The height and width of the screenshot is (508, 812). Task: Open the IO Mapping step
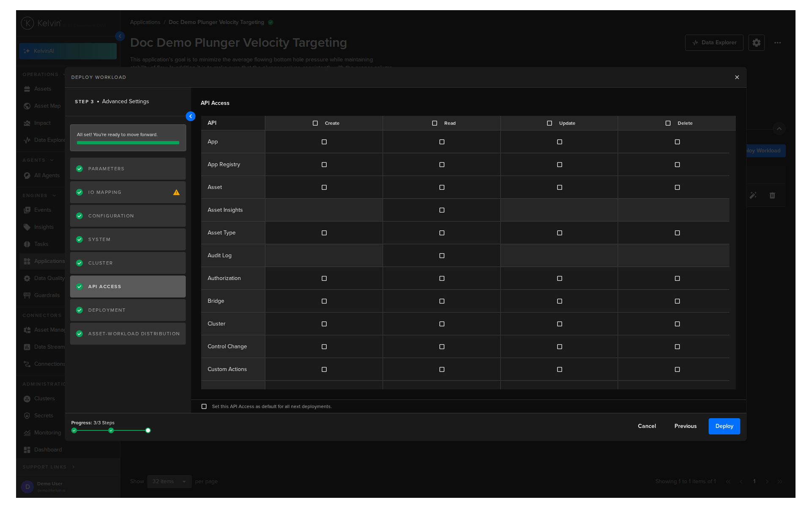click(128, 193)
